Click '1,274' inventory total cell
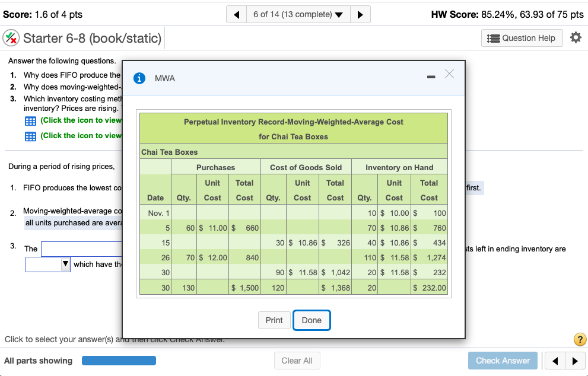 429,258
